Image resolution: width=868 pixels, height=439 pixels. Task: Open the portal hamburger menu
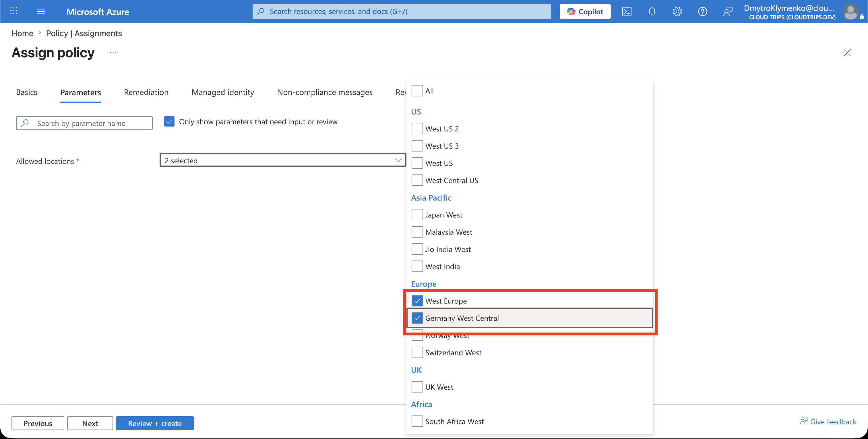(x=41, y=11)
